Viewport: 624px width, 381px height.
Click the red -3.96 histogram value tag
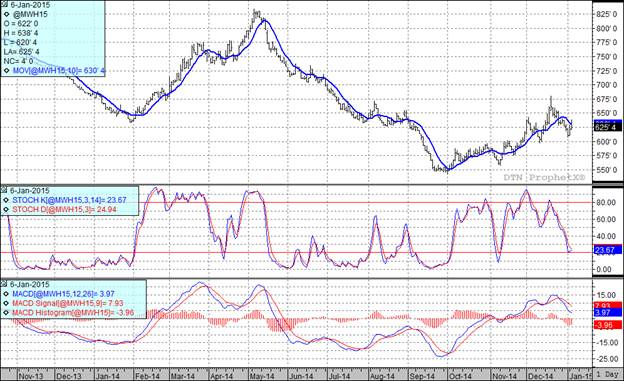click(x=608, y=325)
